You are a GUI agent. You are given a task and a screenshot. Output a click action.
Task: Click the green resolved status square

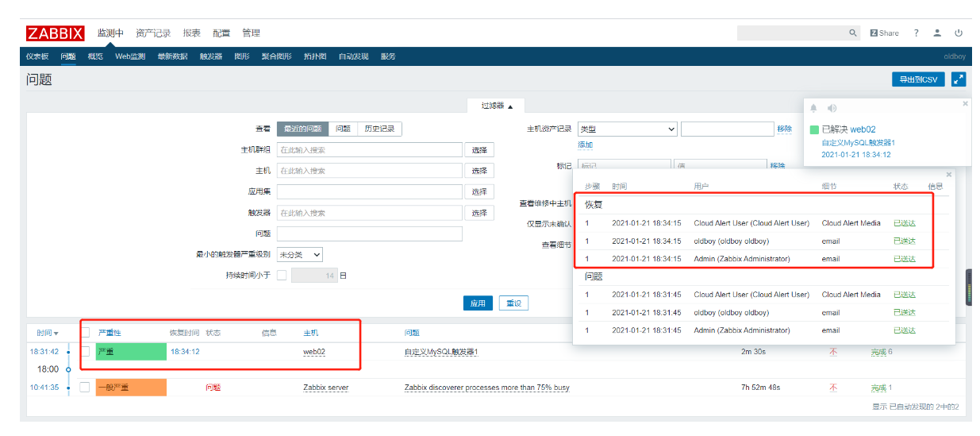(x=814, y=129)
